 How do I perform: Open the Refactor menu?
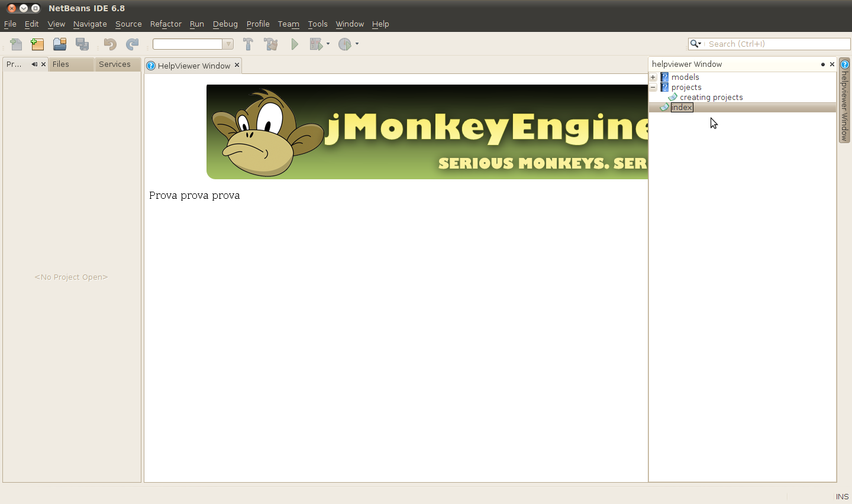[166, 24]
